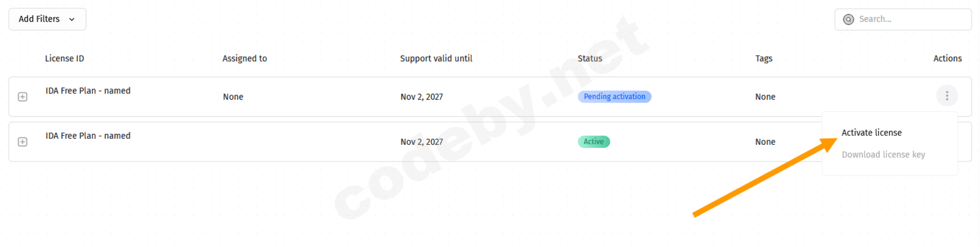Select Download license key menu entry
Viewport: 980px width, 247px height.
point(883,155)
